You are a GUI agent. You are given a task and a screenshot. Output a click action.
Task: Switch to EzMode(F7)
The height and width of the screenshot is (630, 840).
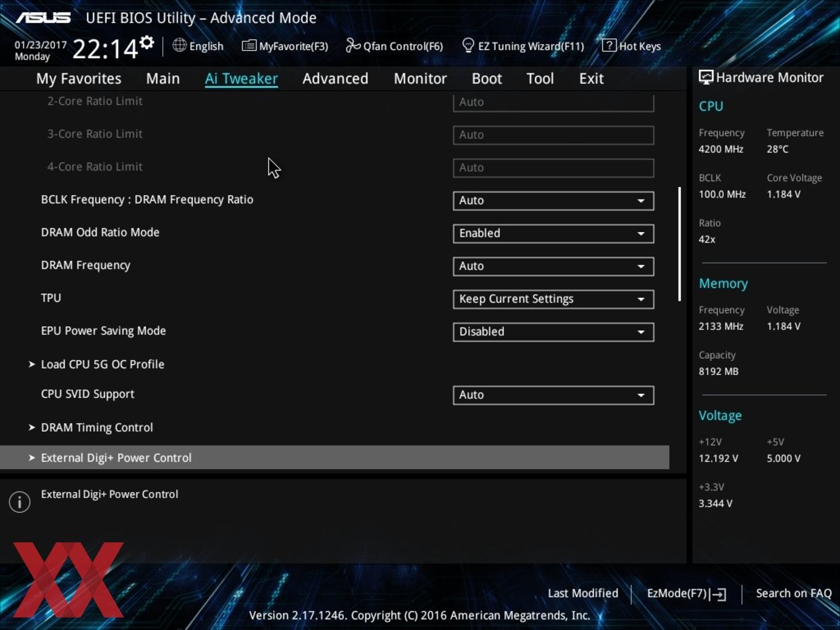686,594
